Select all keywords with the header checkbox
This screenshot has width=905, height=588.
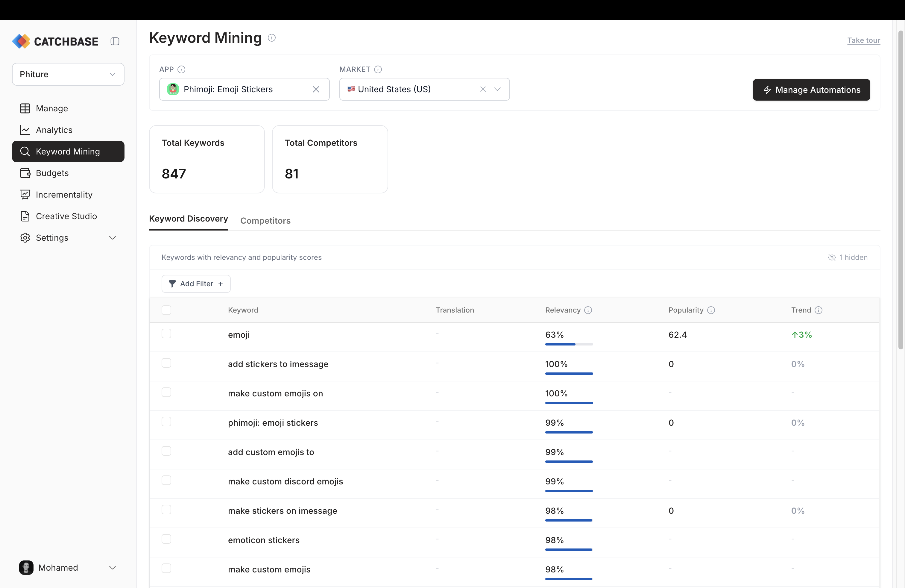tap(166, 310)
